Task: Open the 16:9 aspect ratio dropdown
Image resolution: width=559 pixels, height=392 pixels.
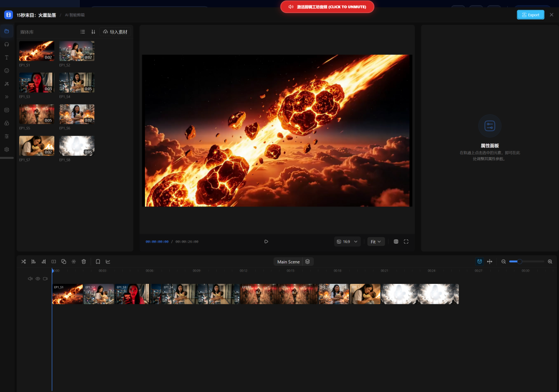Action: tap(347, 242)
